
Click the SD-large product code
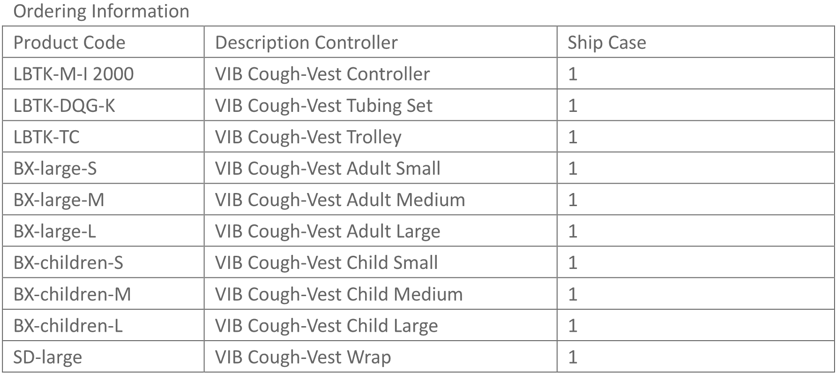(x=48, y=357)
